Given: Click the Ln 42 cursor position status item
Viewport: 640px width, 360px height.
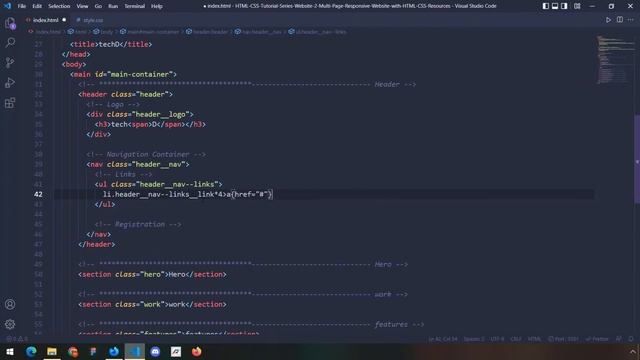Looking at the screenshot, I should [443, 339].
